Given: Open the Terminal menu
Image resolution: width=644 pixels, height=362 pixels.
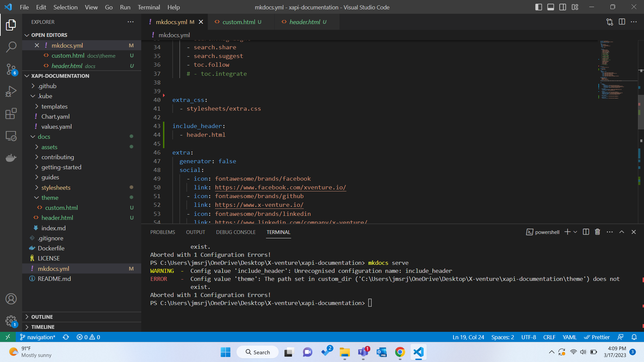Looking at the screenshot, I should click(149, 7).
